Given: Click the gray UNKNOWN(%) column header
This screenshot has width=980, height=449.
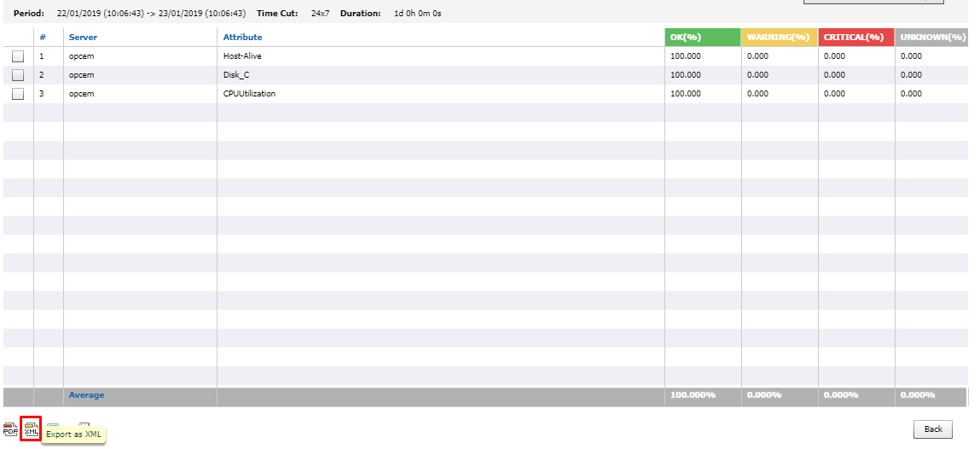Looking at the screenshot, I should 931,38.
